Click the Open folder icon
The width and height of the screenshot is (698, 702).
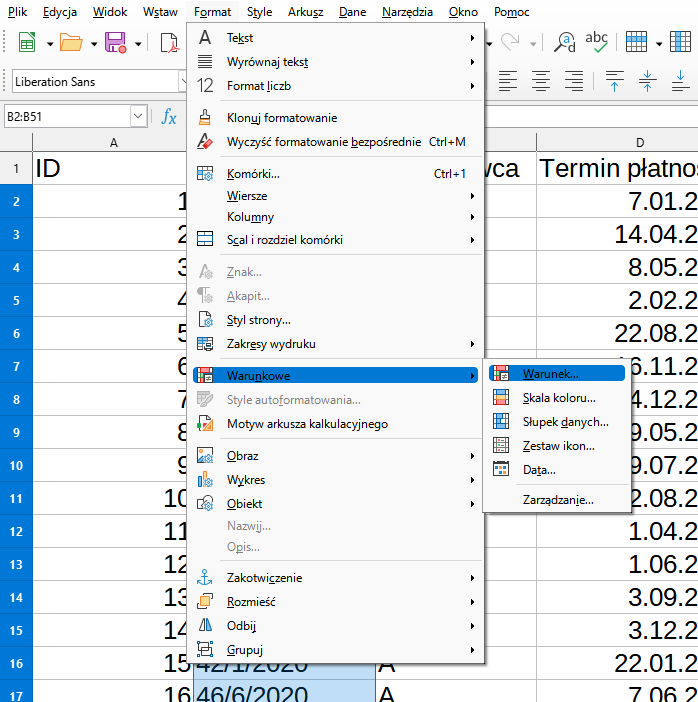tap(71, 42)
